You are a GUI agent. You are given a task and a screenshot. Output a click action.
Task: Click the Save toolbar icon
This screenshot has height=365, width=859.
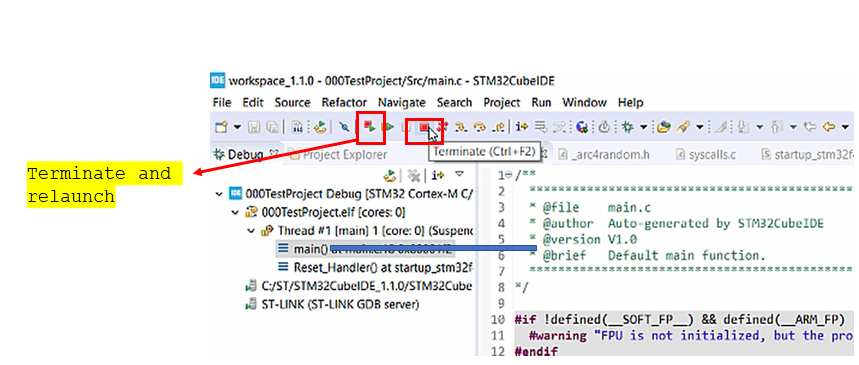point(254,127)
